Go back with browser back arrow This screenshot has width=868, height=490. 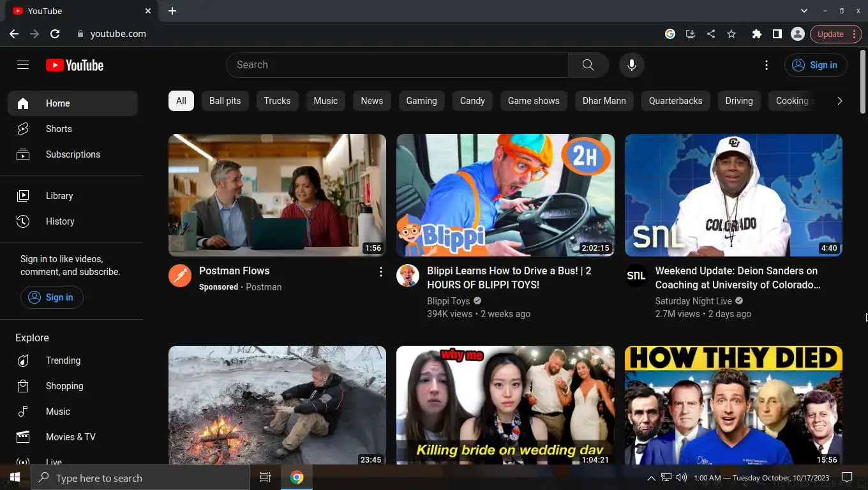tap(14, 34)
